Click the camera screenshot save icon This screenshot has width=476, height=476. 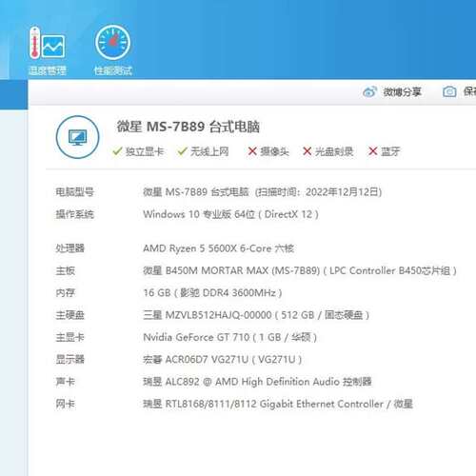449,91
